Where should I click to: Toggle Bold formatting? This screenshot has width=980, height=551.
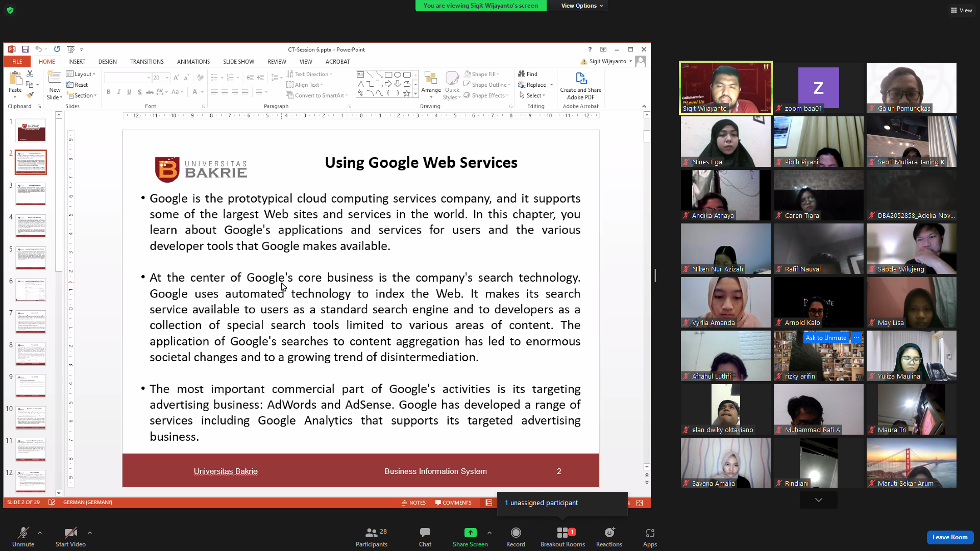point(109,92)
